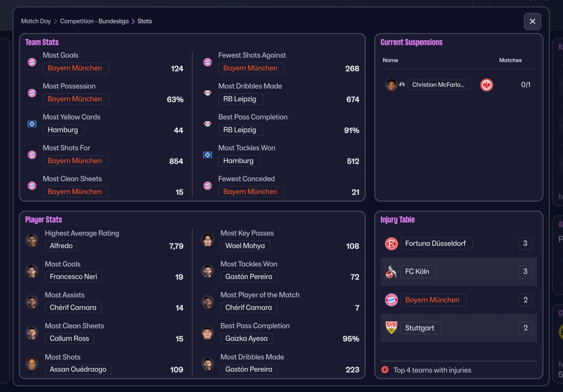Click the Bayern crest beside Fewest Shots Against
Screen dimensions: 563x392
pos(208,62)
